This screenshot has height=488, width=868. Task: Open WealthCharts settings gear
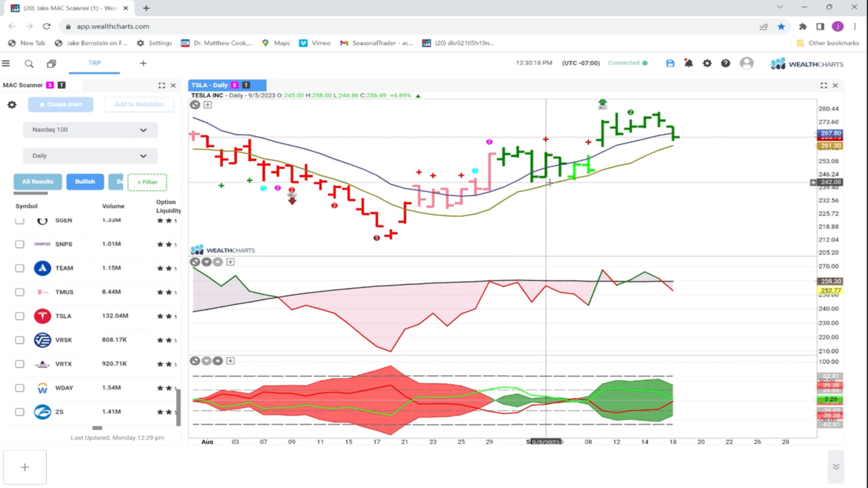click(x=707, y=63)
